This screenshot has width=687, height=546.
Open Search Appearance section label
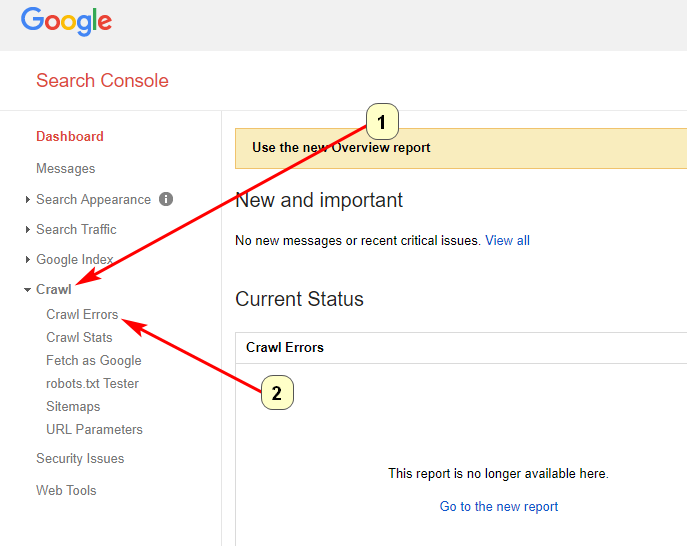pyautogui.click(x=93, y=199)
